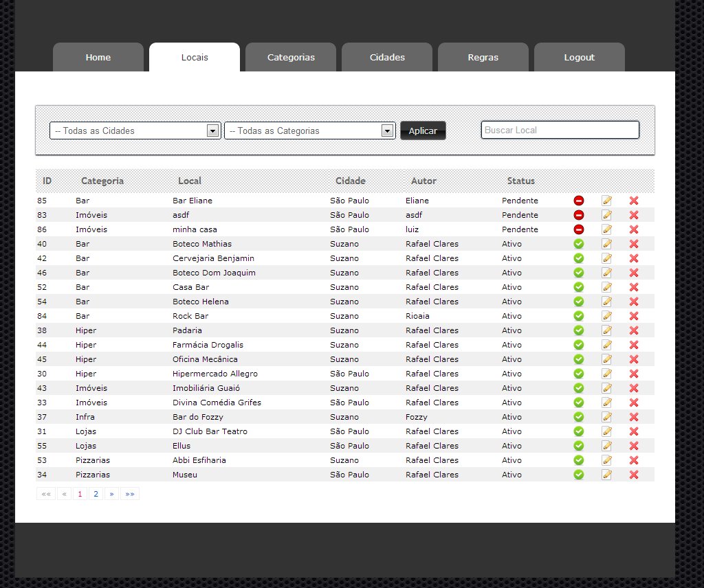Click edit pencil for Boteco Mathias
This screenshot has height=588, width=704.
(606, 244)
